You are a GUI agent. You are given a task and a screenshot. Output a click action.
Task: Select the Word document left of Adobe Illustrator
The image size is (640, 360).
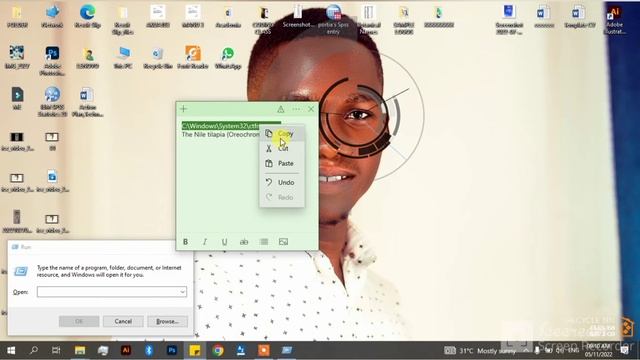click(580, 17)
